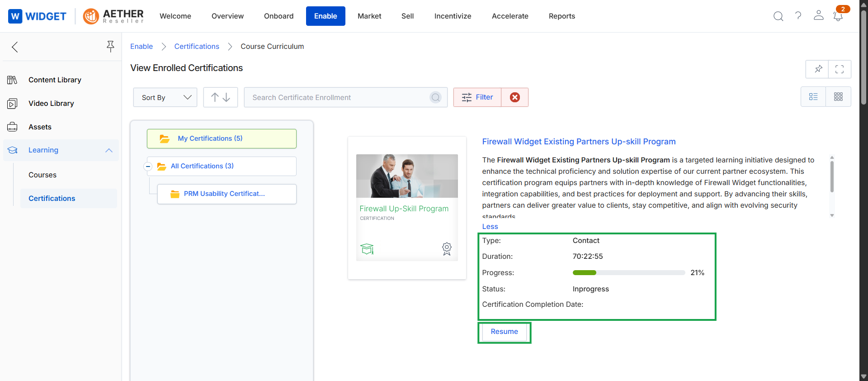
Task: Click the Filter button
Action: click(477, 97)
